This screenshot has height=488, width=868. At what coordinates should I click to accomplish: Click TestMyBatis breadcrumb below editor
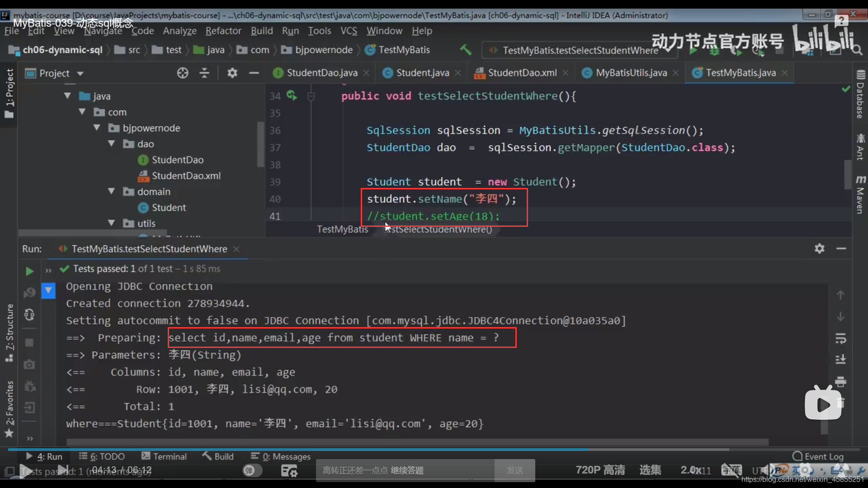[x=343, y=229]
